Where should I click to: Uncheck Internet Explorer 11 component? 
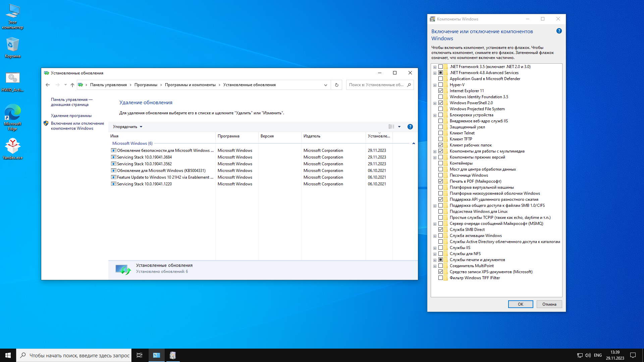441,91
